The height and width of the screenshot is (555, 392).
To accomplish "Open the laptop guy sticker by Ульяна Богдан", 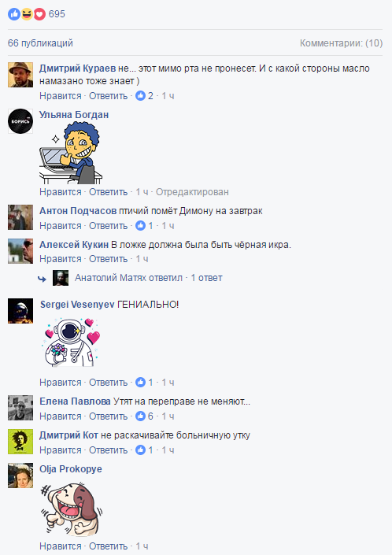I will [71, 153].
